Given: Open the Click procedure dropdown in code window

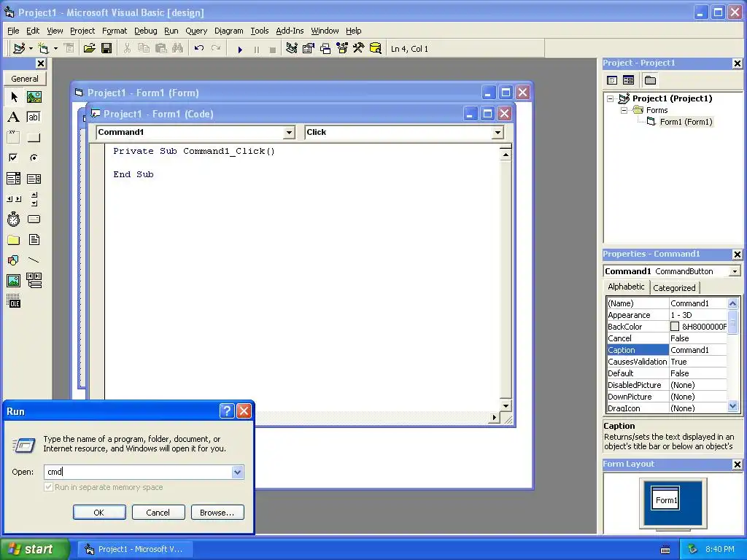Looking at the screenshot, I should (498, 133).
